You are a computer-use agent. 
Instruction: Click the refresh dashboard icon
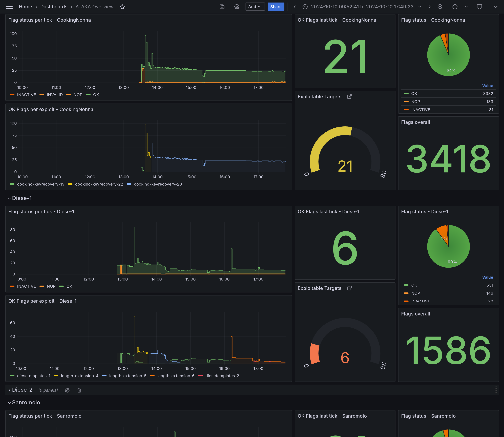coord(455,7)
